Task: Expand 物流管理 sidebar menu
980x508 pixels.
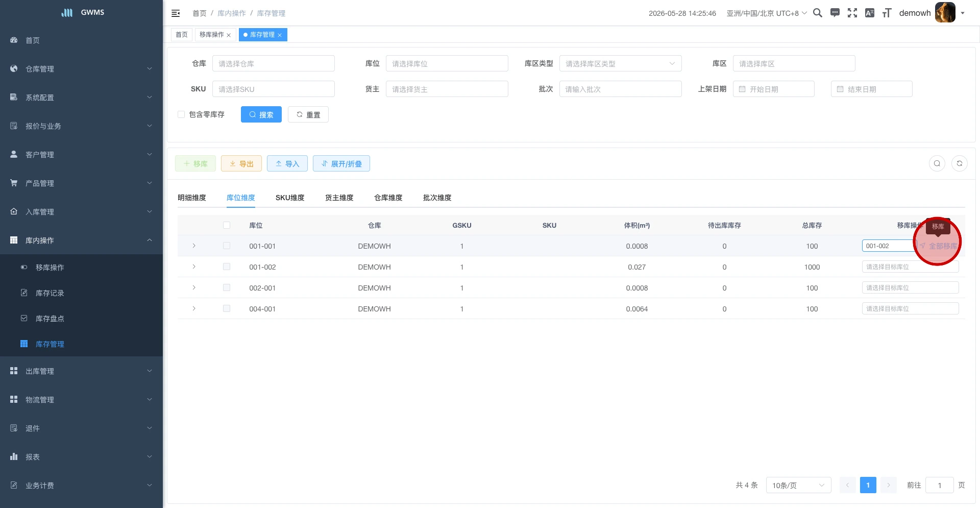Action: point(82,400)
